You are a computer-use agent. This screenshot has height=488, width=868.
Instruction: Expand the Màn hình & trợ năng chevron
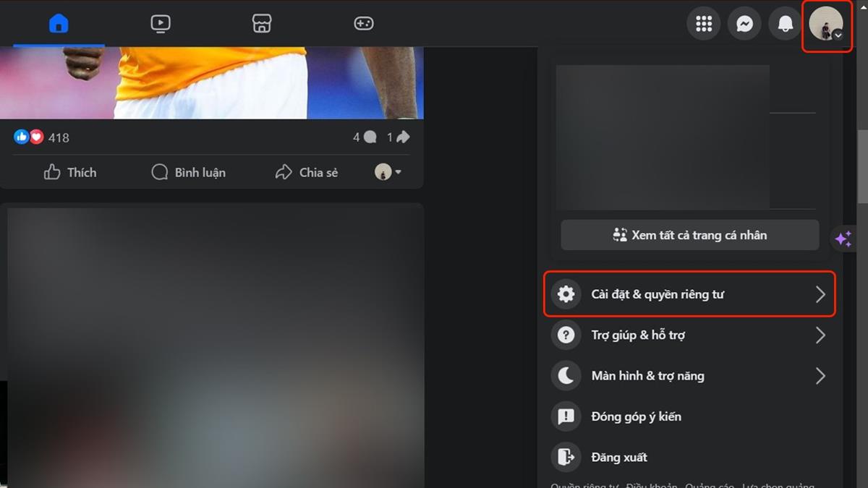(820, 376)
